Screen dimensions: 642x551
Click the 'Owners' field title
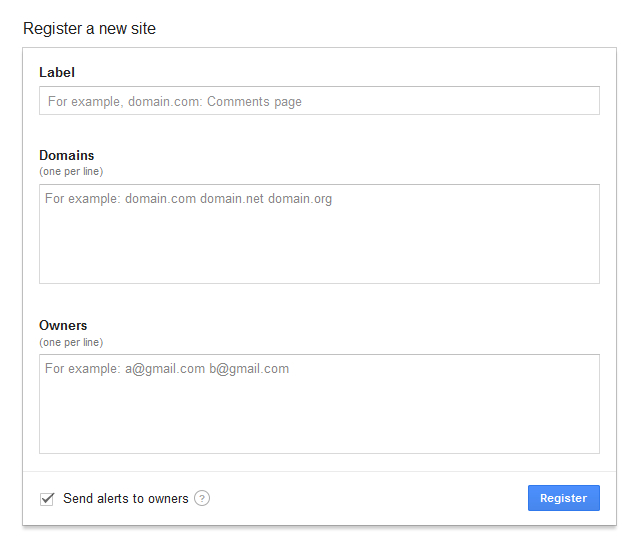pos(63,325)
